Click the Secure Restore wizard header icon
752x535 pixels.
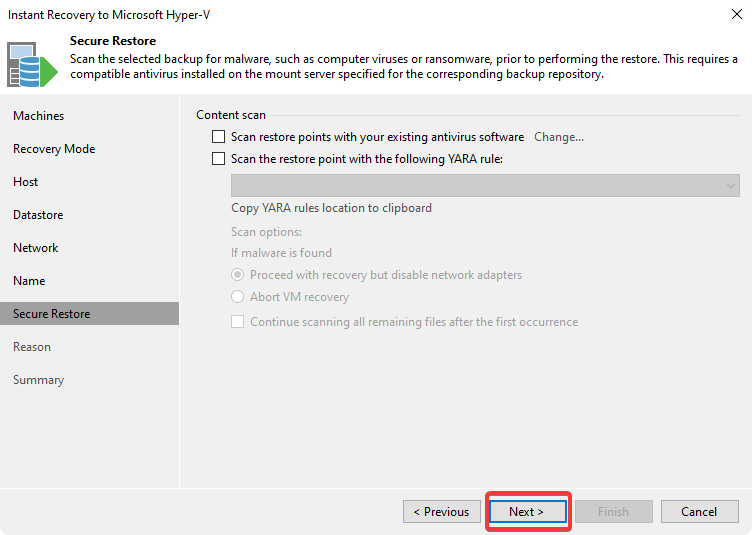pyautogui.click(x=33, y=64)
